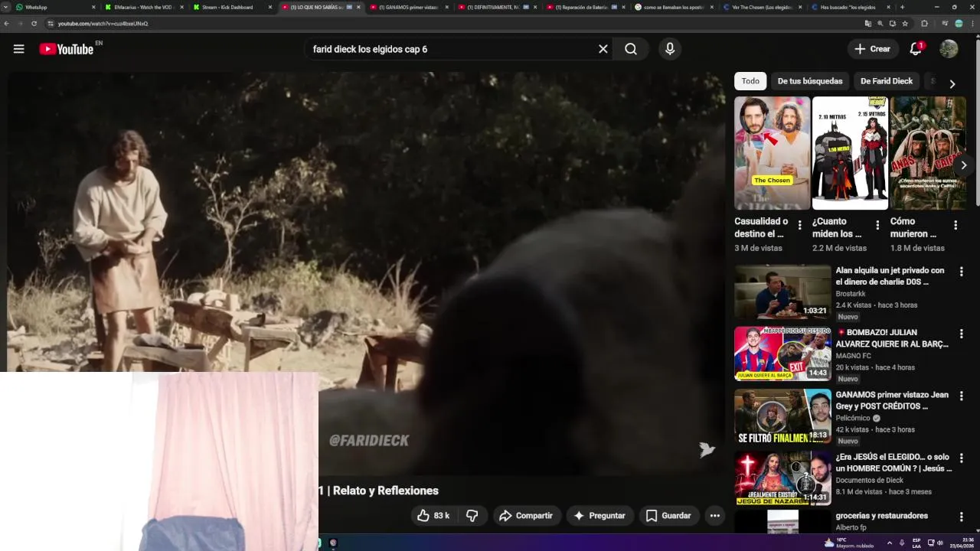Open taskbar volume control
Image resolution: width=980 pixels, height=551 pixels.
(940, 543)
